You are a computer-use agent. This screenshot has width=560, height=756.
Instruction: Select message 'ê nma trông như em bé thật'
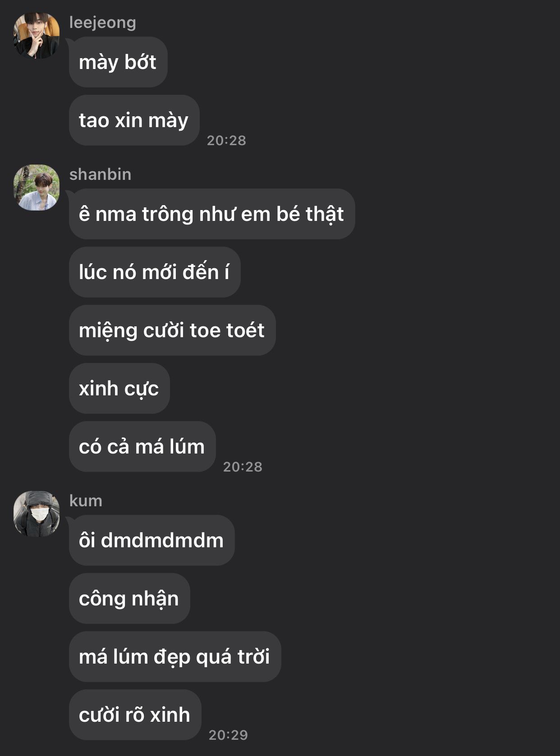coord(212,214)
